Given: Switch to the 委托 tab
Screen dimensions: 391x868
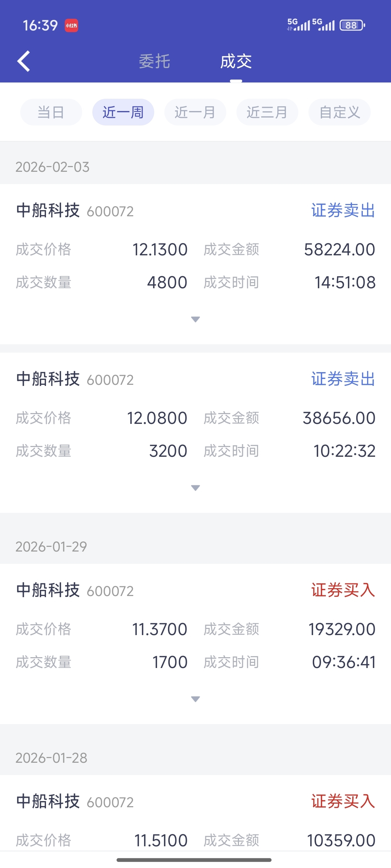Looking at the screenshot, I should 155,61.
